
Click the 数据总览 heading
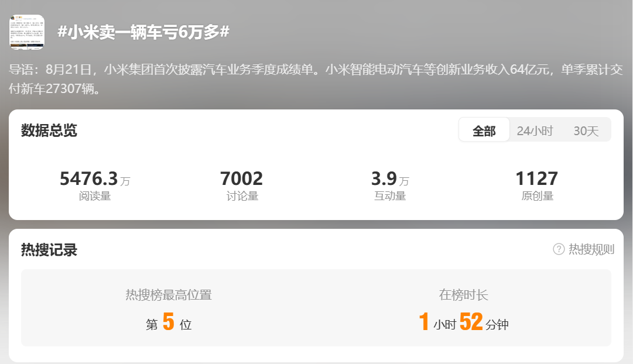(x=49, y=131)
